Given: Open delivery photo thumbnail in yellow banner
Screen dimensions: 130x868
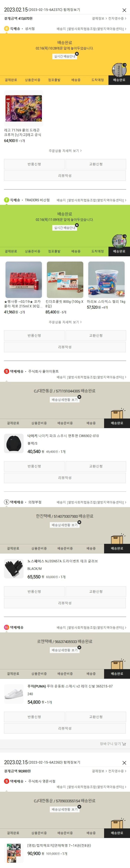Looking at the screenshot, I should point(119,69).
